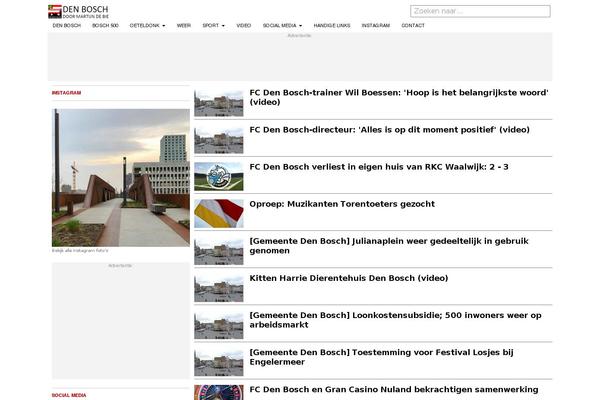Open HANDIGE LINKS in the navigation
This screenshot has height=400, width=600.
pos(332,26)
